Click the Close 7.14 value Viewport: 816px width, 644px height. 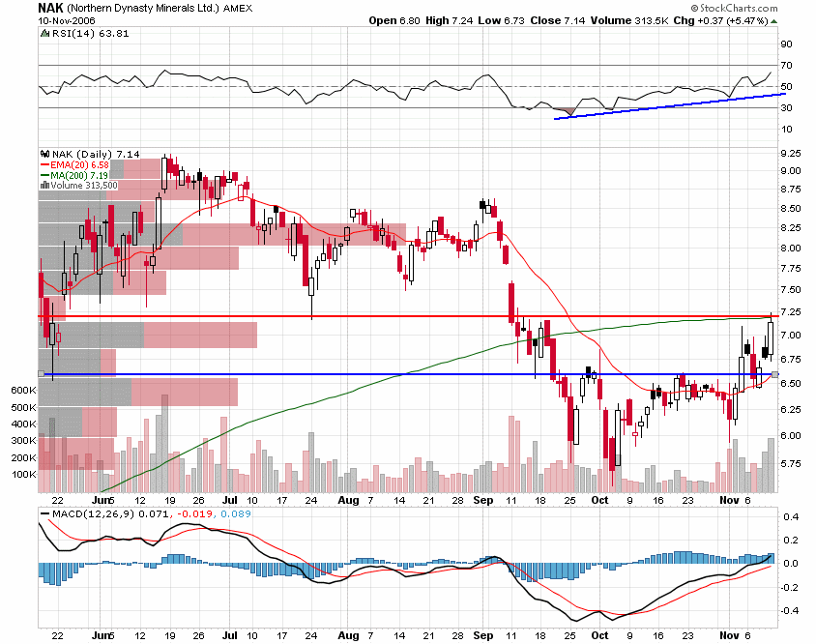tap(557, 21)
